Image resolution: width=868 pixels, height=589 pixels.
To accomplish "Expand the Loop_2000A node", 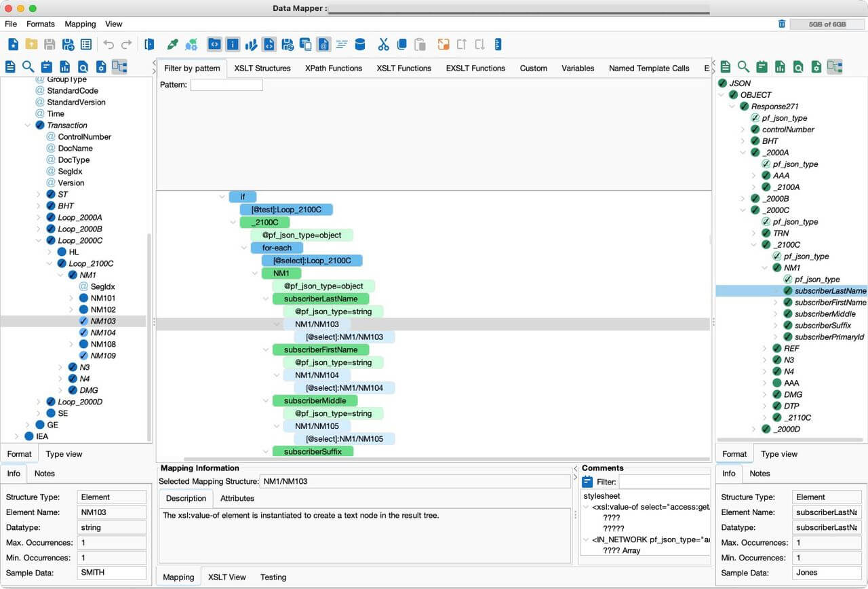I will (39, 217).
